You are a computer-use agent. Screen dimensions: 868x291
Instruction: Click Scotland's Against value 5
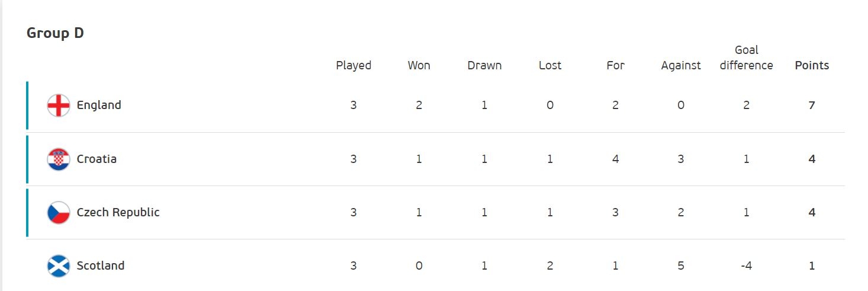[681, 266]
